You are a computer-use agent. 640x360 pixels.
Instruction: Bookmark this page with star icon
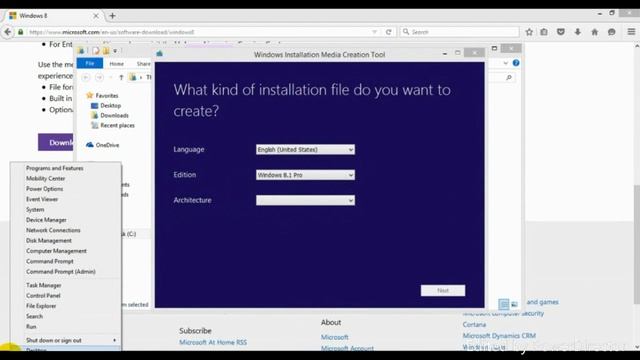(529, 32)
